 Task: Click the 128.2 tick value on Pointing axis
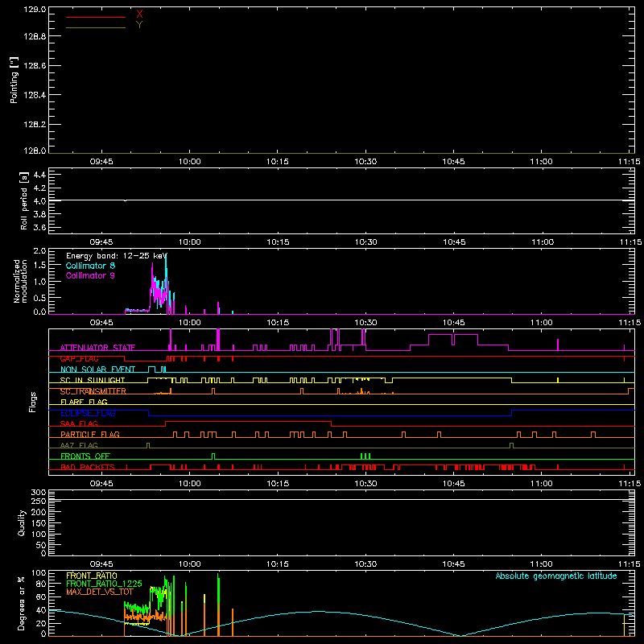(x=35, y=125)
